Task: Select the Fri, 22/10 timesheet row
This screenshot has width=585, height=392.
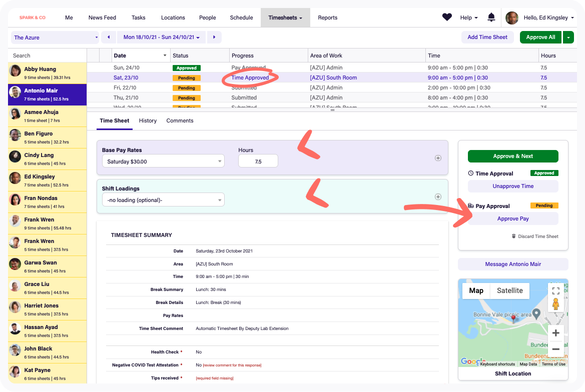Action: tap(332, 88)
